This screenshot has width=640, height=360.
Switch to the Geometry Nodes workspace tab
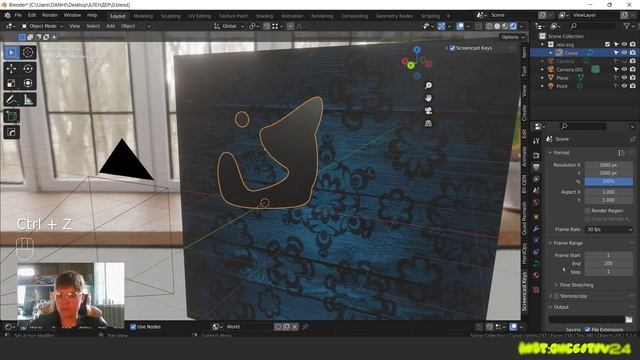click(394, 16)
